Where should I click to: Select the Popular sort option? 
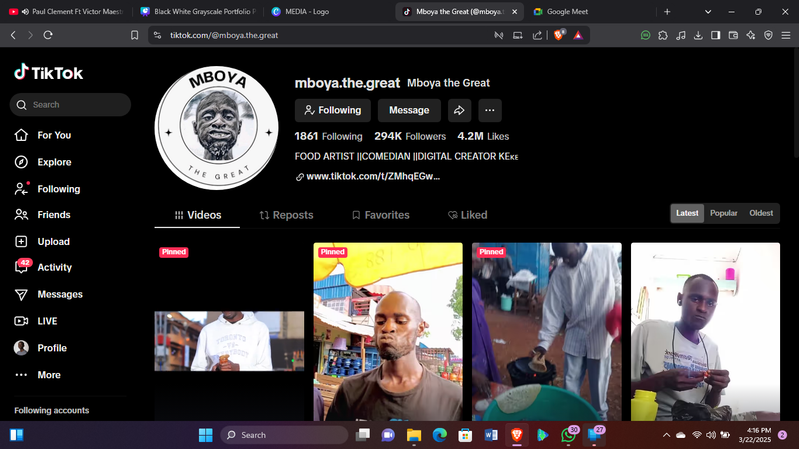point(723,213)
